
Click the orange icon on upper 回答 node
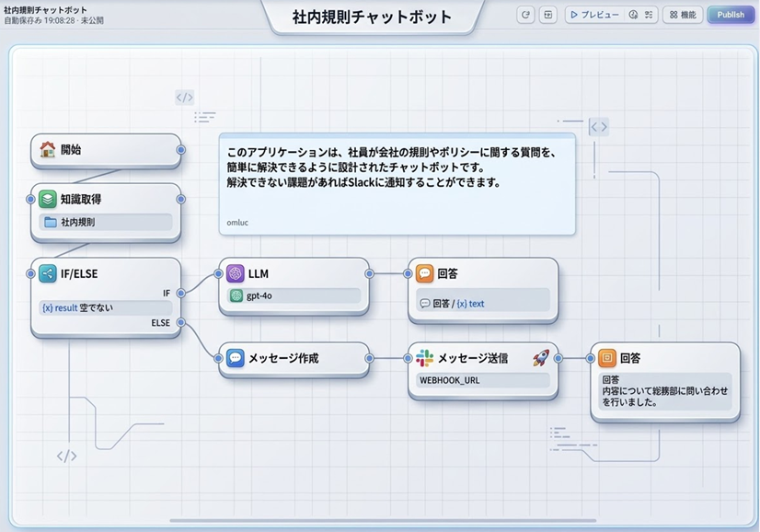point(424,273)
